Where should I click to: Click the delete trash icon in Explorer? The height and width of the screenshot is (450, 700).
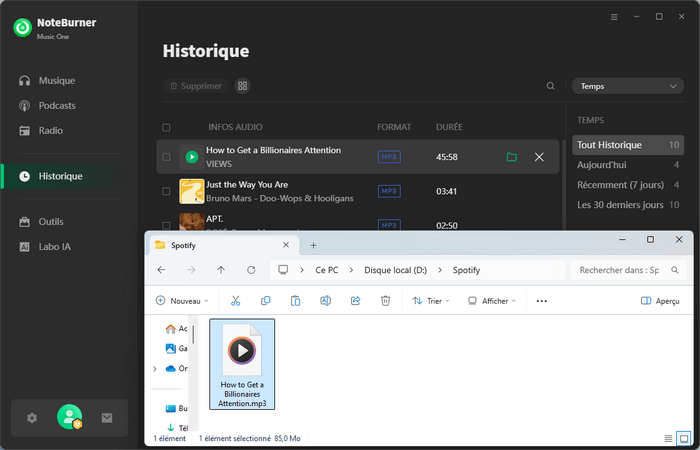pyautogui.click(x=385, y=300)
